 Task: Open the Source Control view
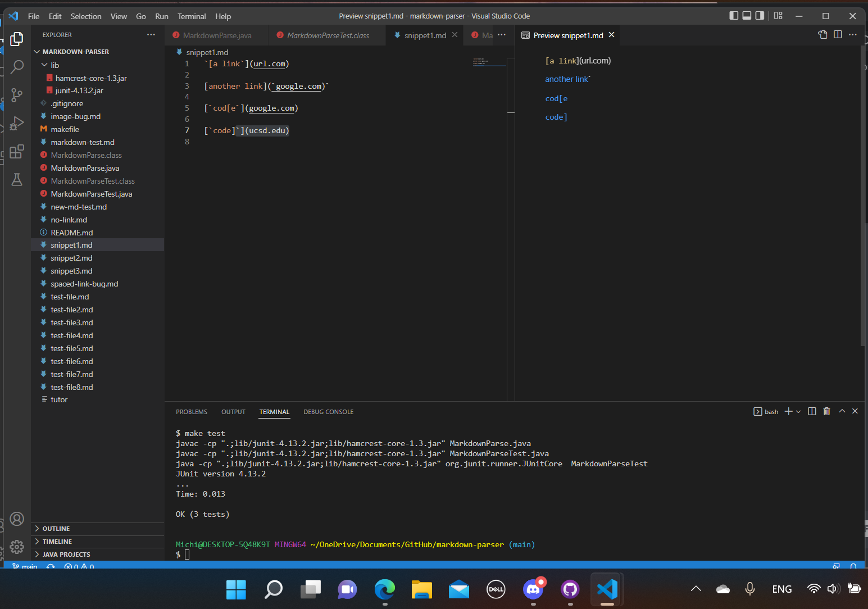pyautogui.click(x=17, y=95)
